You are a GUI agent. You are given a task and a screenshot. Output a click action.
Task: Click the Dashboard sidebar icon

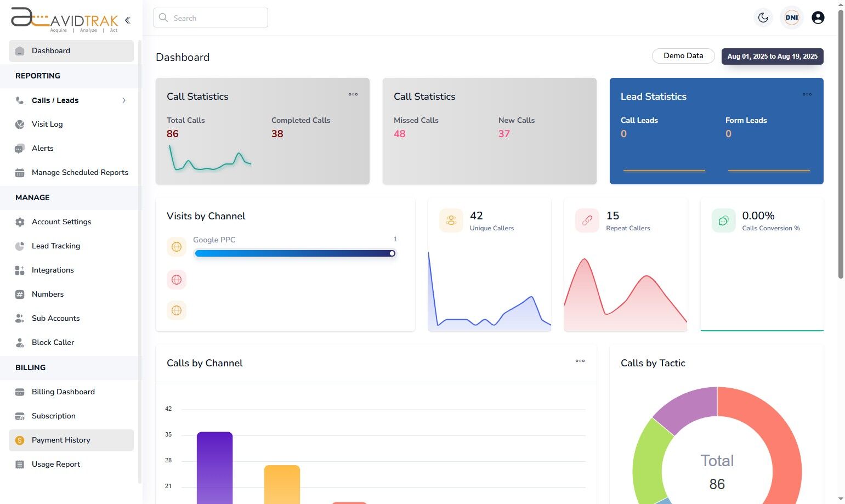(x=20, y=51)
